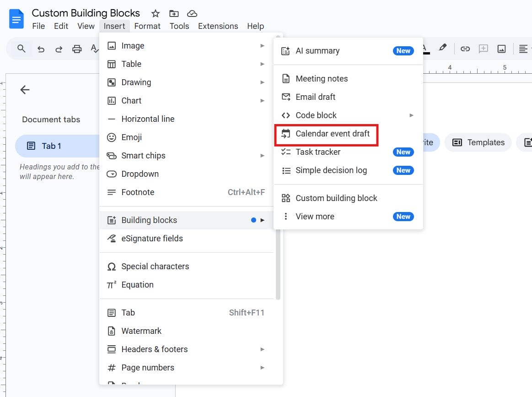Open the Format menu
The image size is (532, 397).
pos(147,26)
